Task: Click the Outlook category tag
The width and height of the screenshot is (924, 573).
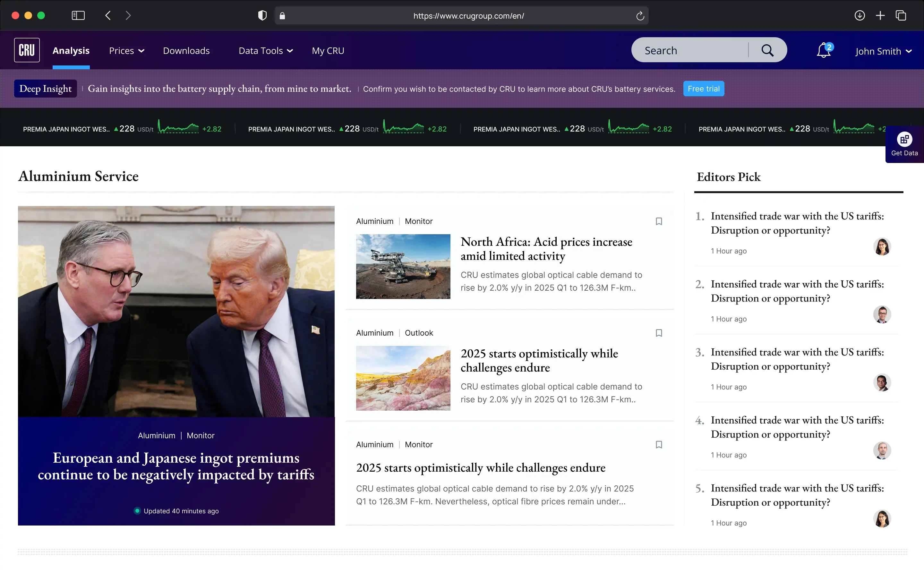Action: [419, 333]
